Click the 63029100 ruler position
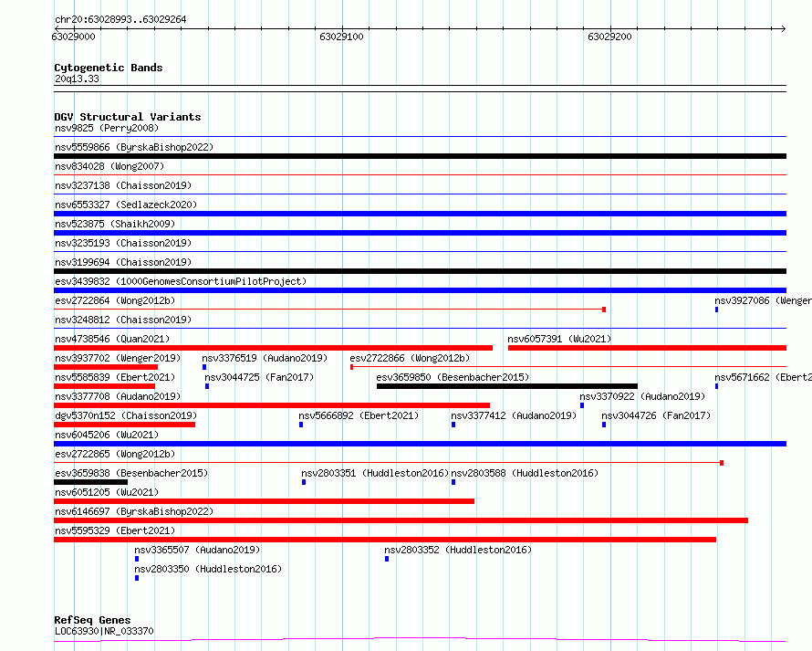Screen dimensions: 812x651 click(x=342, y=37)
